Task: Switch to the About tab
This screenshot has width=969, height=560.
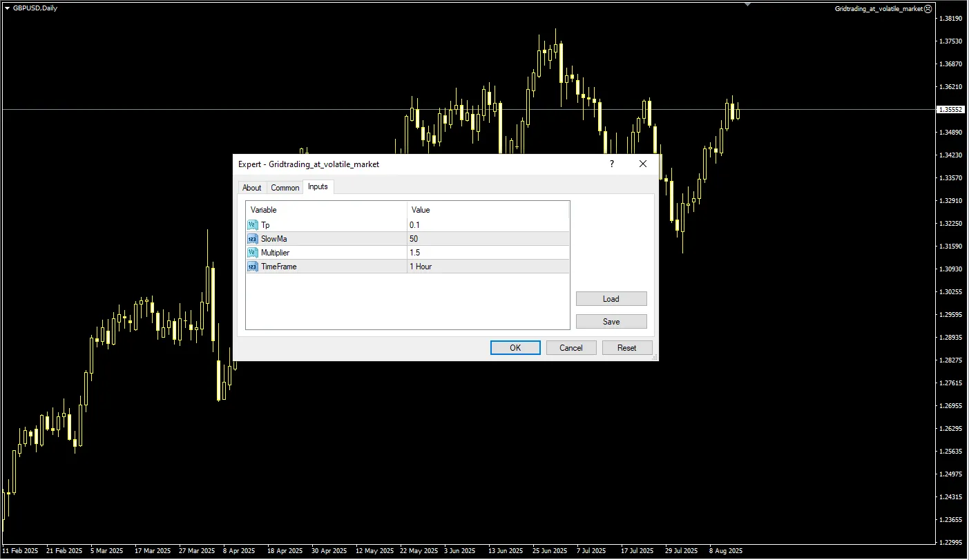Action: 252,188
